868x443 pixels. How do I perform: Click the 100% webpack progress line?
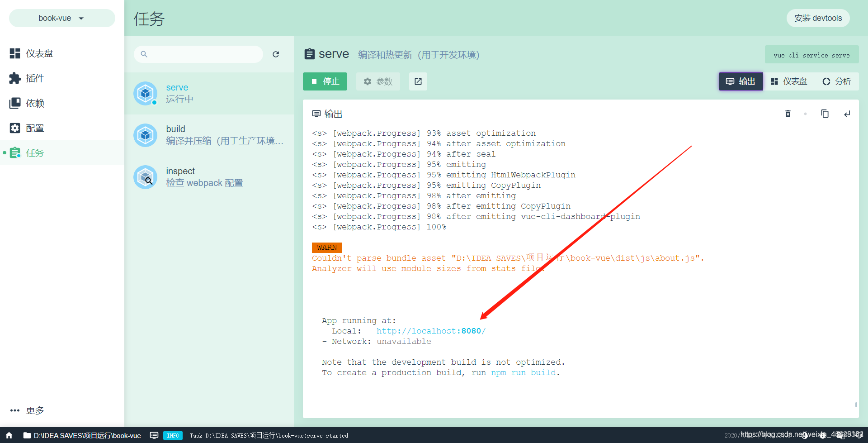click(379, 227)
